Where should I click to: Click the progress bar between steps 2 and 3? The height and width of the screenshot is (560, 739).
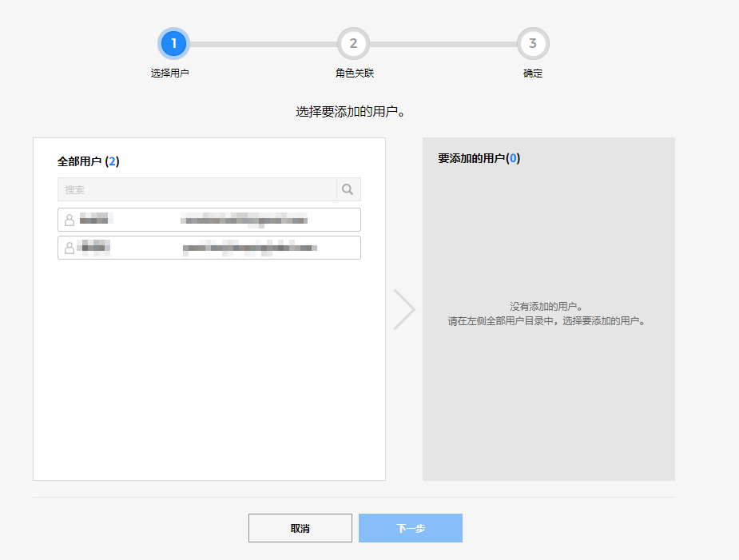[x=443, y=44]
